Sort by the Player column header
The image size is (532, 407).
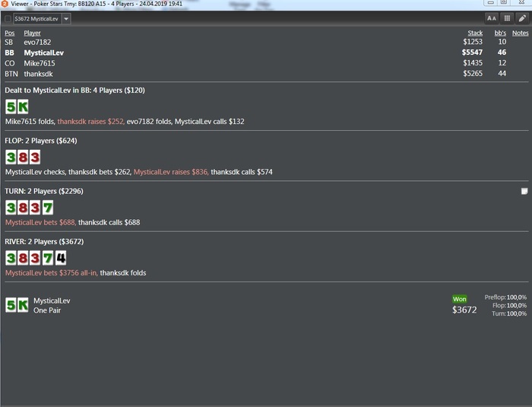[32, 33]
